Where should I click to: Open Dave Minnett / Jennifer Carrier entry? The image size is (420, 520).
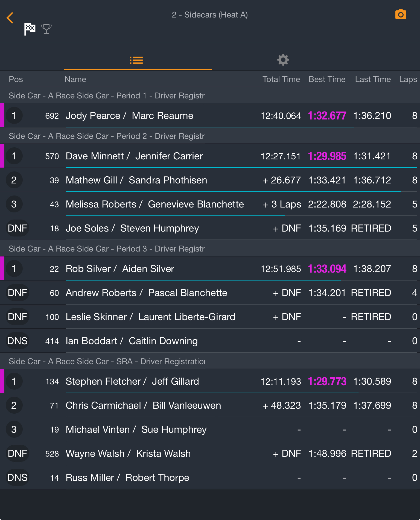click(210, 156)
